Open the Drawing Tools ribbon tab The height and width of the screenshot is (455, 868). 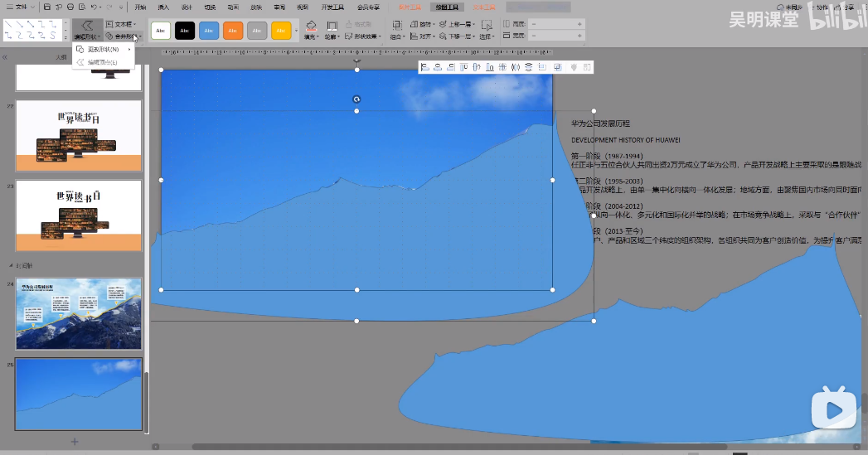click(447, 7)
